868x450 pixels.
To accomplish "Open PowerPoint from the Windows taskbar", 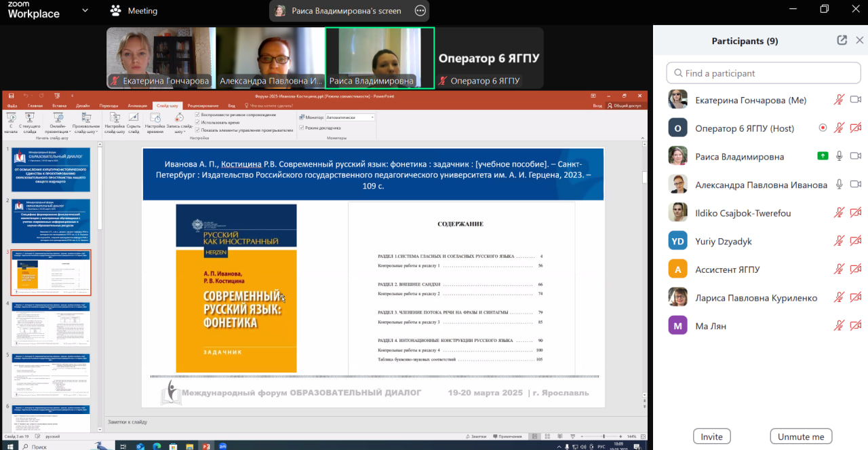I will click(x=204, y=446).
